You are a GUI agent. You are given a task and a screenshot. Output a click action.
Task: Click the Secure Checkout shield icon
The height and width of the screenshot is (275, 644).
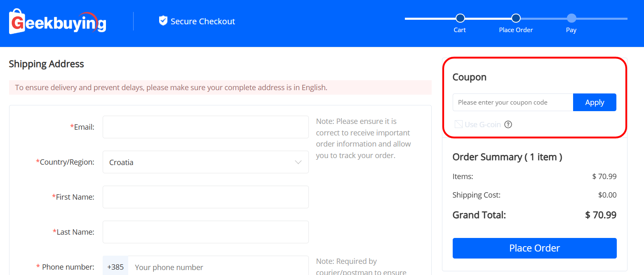click(x=163, y=21)
